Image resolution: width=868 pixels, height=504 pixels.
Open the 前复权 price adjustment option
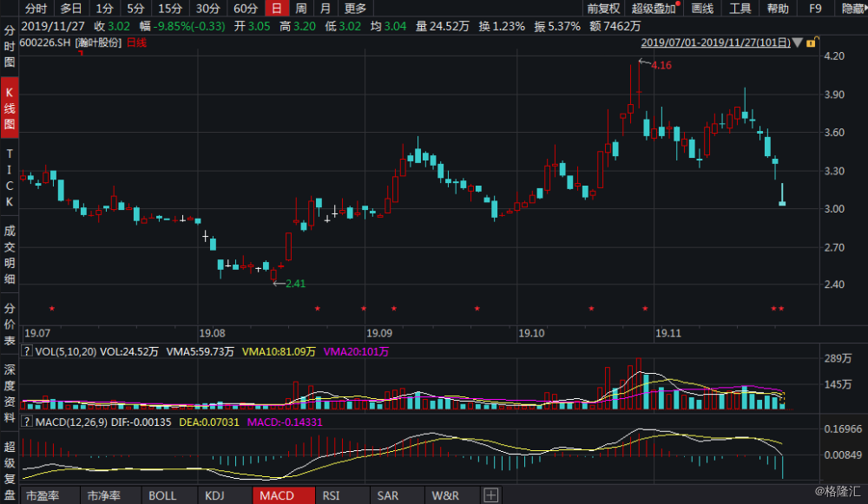point(603,9)
